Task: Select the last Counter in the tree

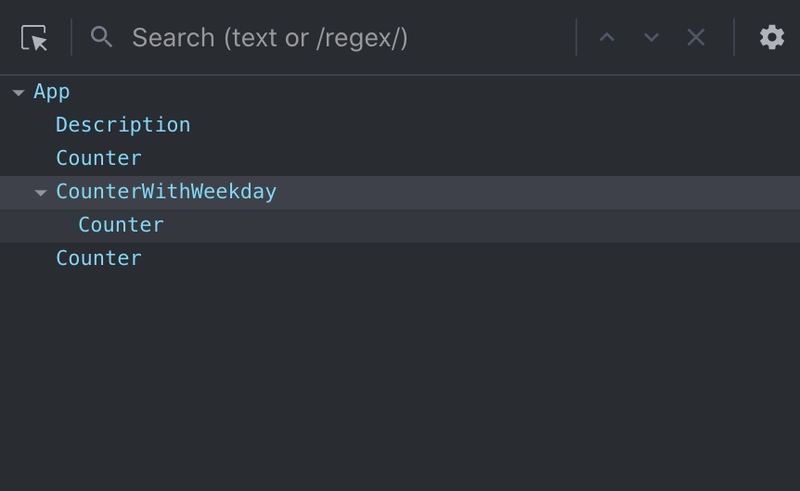Action: pos(98,258)
